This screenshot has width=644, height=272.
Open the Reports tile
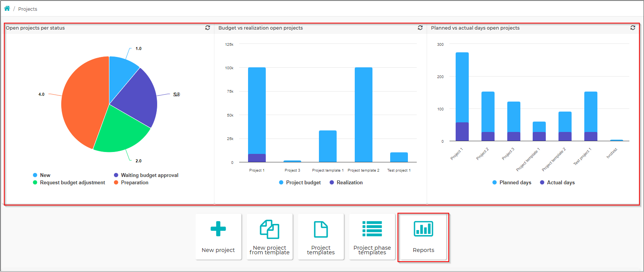point(423,237)
